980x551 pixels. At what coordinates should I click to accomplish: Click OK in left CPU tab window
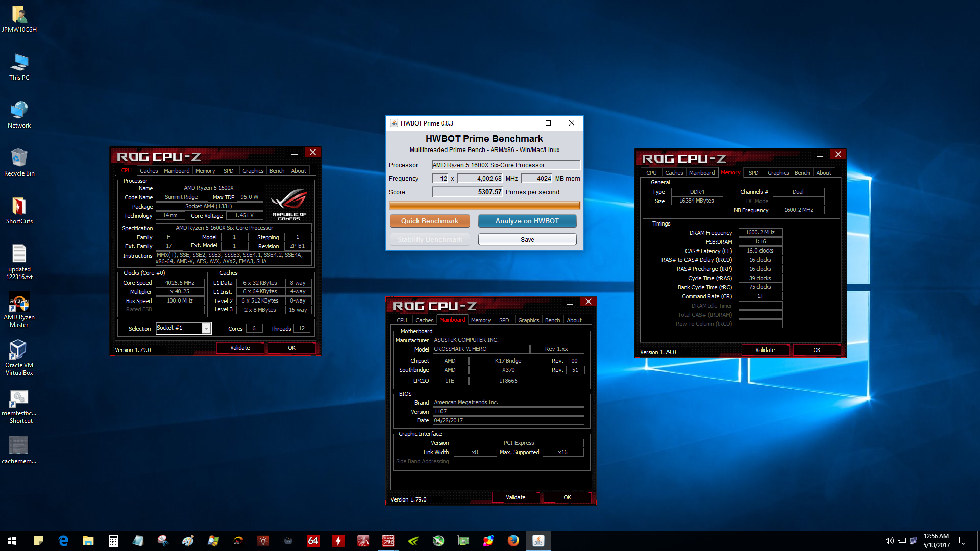291,348
